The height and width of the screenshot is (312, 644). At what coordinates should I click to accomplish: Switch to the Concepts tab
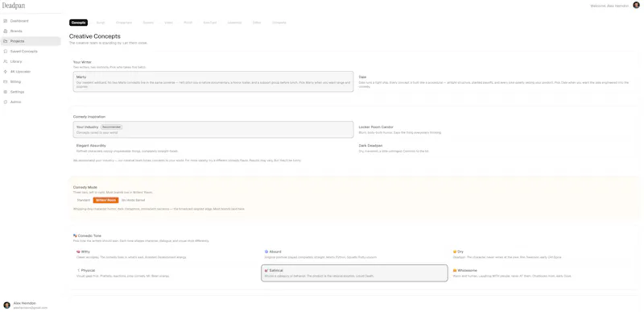(78, 23)
